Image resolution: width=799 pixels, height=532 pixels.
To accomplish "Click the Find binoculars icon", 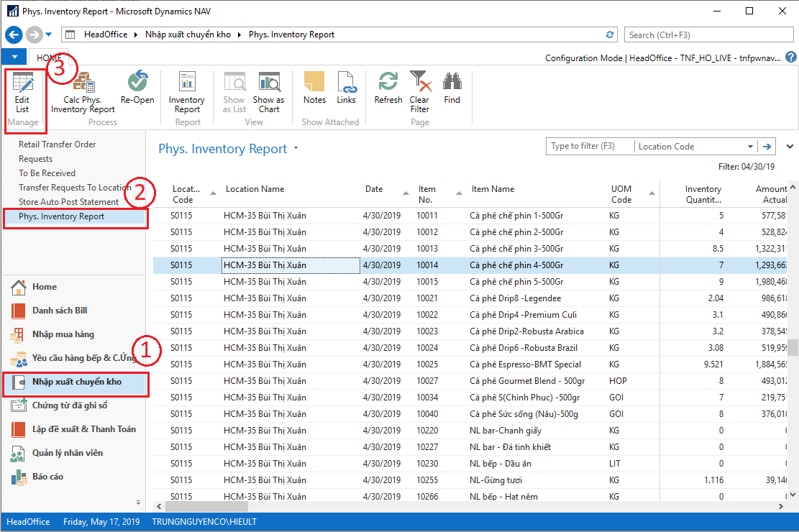I will pos(452,89).
